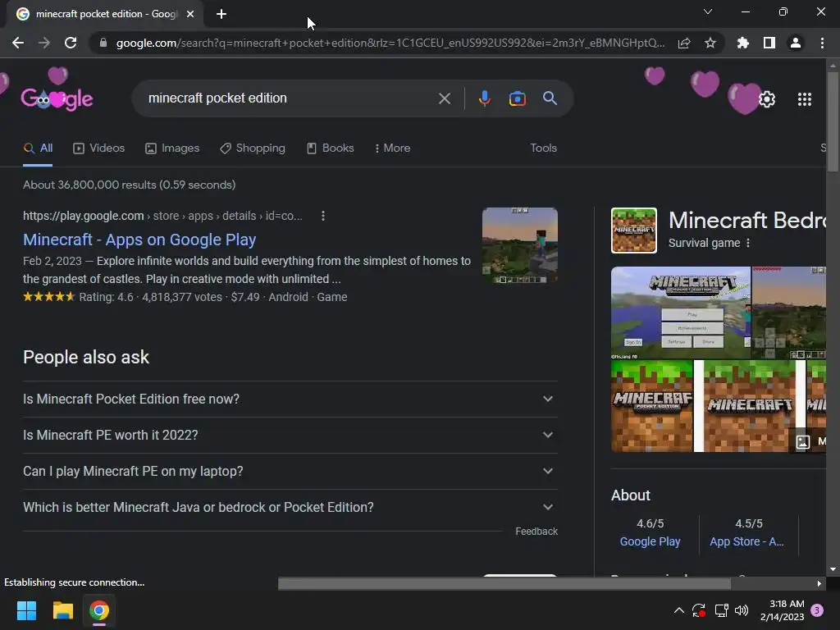Open Google apps grid

pyautogui.click(x=804, y=99)
